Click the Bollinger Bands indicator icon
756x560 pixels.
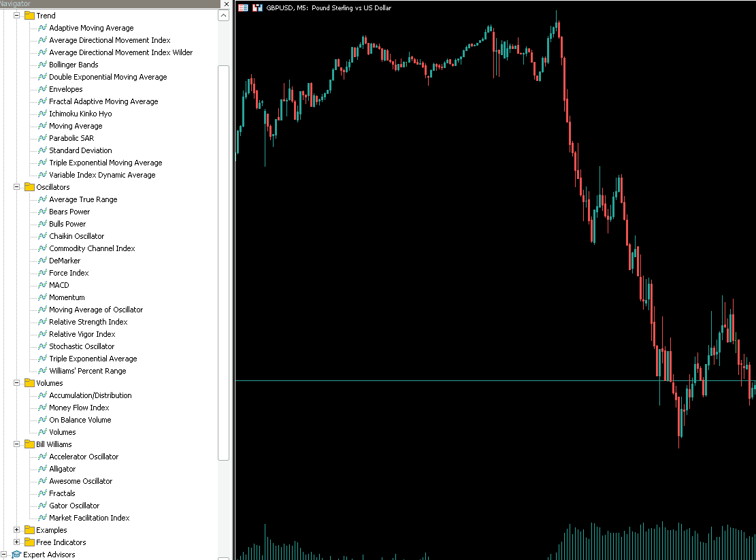[x=42, y=65]
